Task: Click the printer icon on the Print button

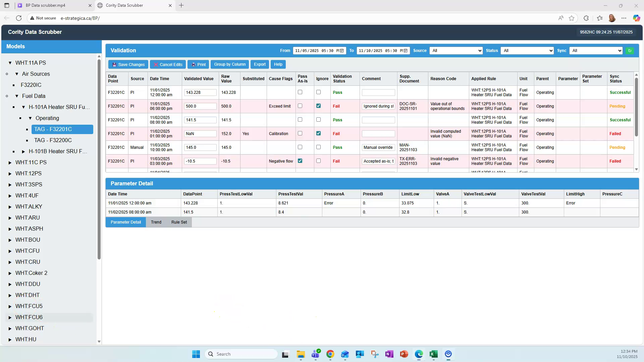Action: pos(193,64)
